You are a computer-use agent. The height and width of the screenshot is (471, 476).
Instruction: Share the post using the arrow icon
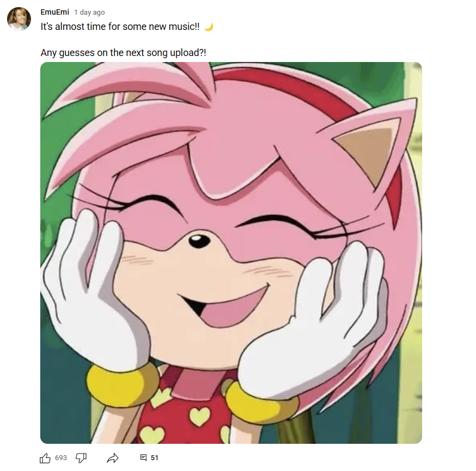[x=113, y=458]
